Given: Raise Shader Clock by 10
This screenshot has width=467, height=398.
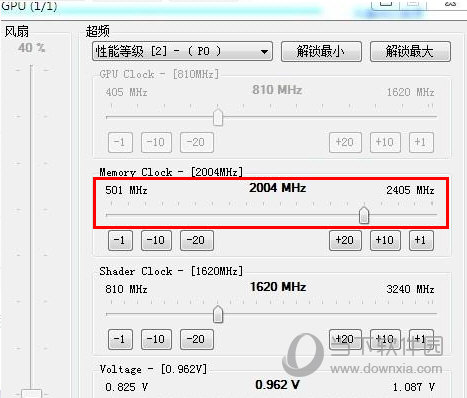Looking at the screenshot, I should point(385,339).
